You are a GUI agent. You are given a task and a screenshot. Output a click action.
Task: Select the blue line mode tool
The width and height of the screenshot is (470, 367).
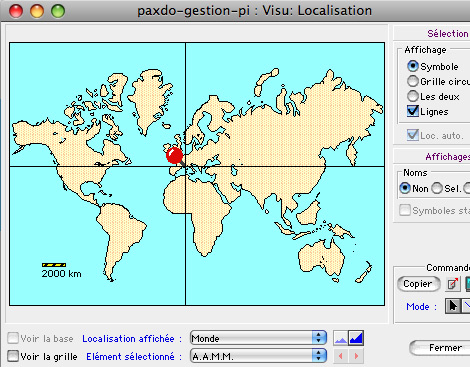(466, 306)
